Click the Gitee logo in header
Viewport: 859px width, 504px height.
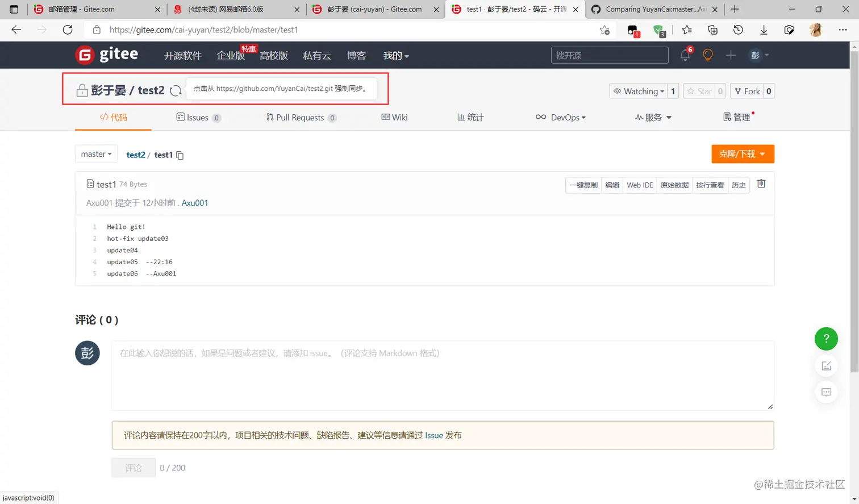click(107, 55)
